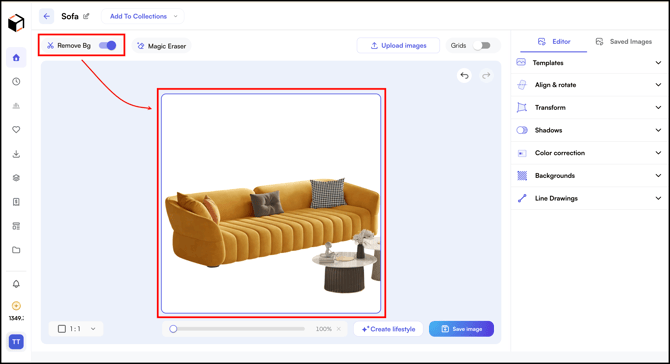Viewport: 670px width, 364px height.
Task: Expand the Color correction section
Action: click(x=588, y=153)
